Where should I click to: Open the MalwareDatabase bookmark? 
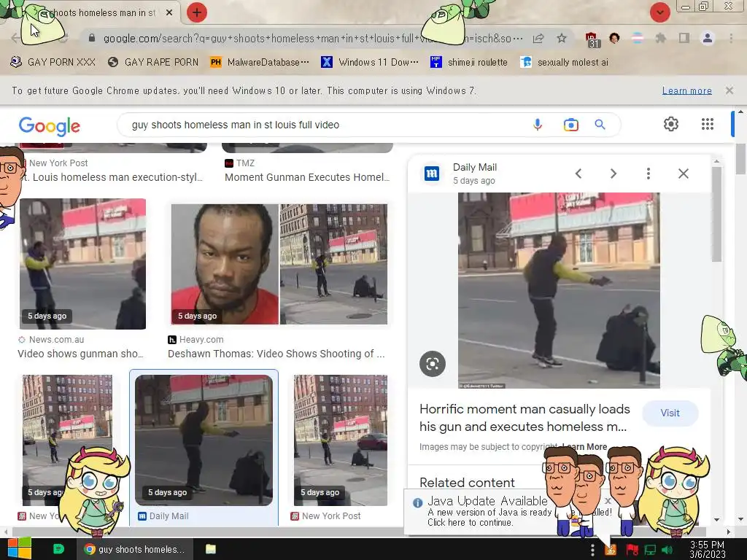pyautogui.click(x=260, y=62)
